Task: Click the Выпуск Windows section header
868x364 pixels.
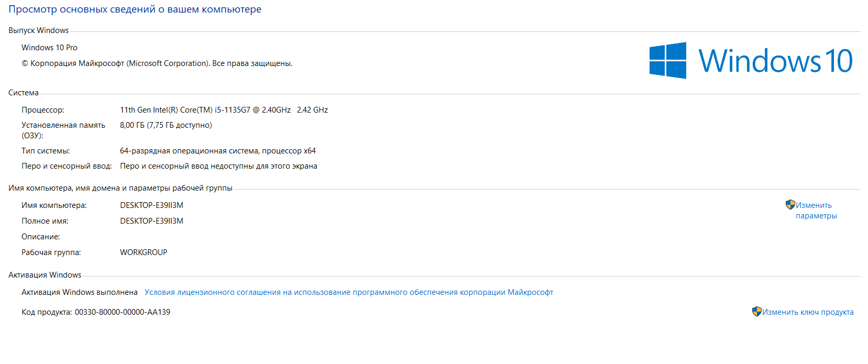Action: (38, 30)
